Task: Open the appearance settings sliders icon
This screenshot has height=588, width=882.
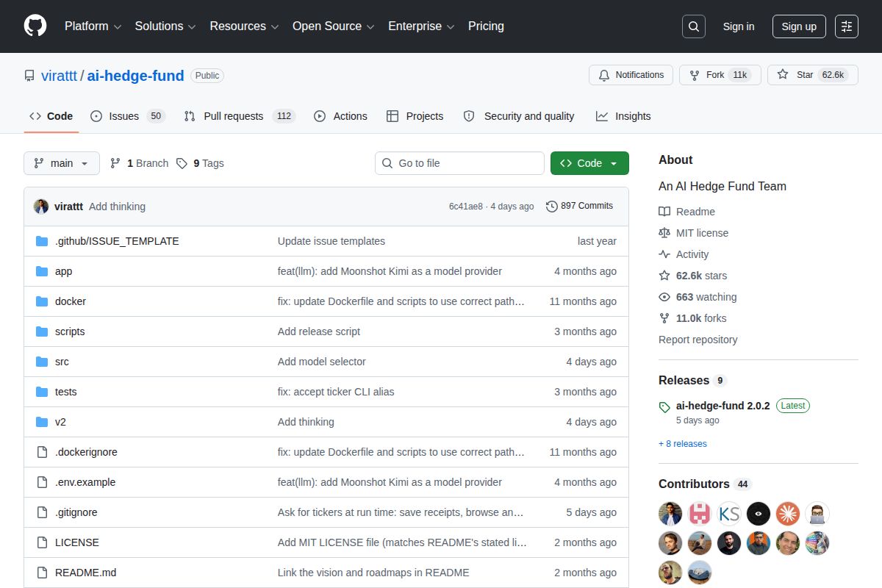Action: click(x=847, y=26)
